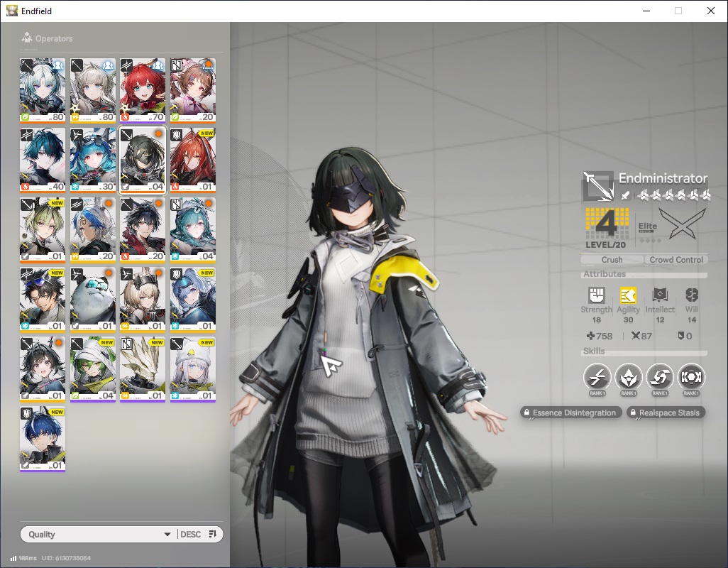This screenshot has height=568, width=728.
Task: Select the light-green-haired NEW operator card
Action: [43, 229]
